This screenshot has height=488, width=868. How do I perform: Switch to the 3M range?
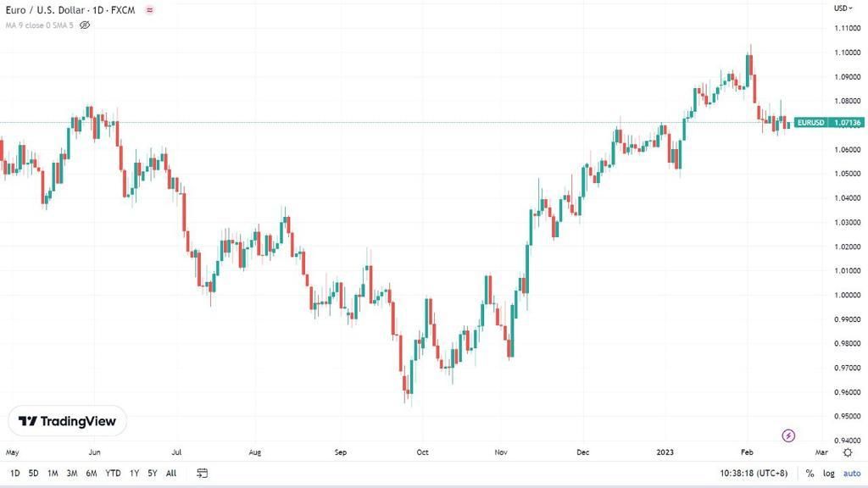(x=72, y=473)
